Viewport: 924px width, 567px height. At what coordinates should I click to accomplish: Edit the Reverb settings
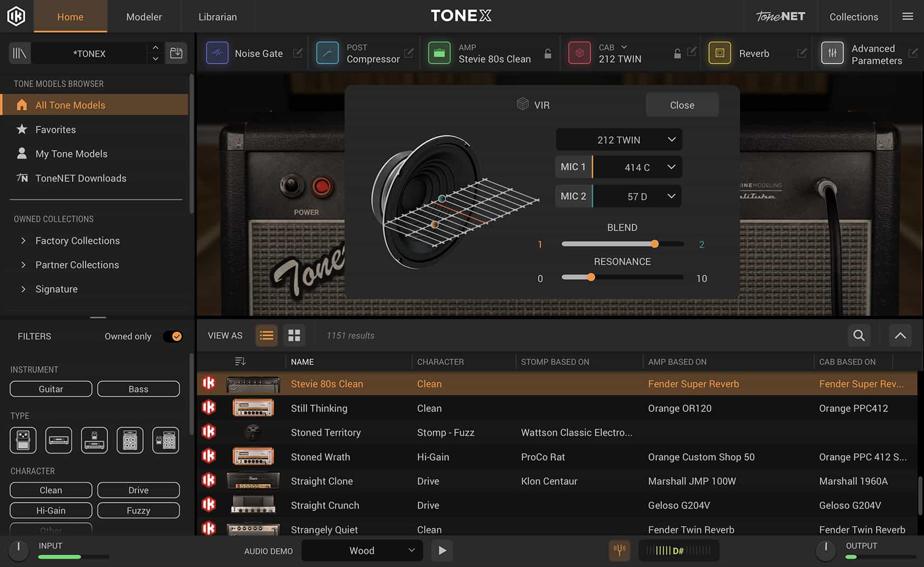pyautogui.click(x=802, y=53)
